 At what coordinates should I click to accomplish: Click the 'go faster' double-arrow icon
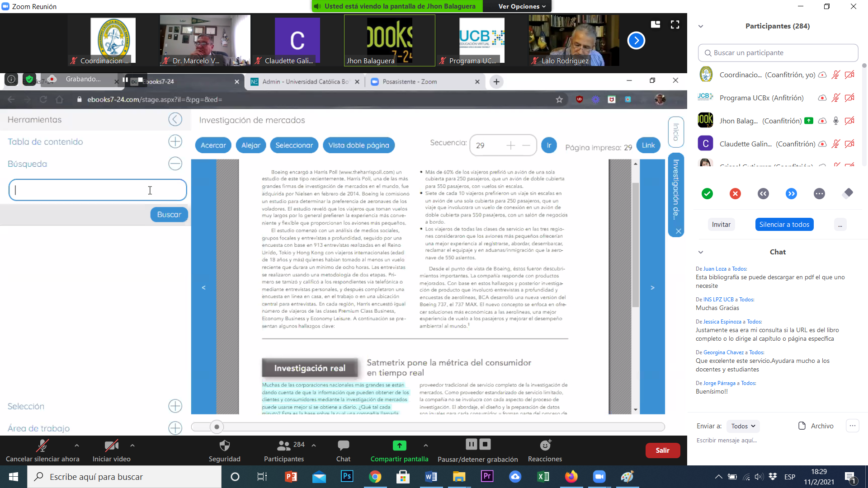pos(791,194)
